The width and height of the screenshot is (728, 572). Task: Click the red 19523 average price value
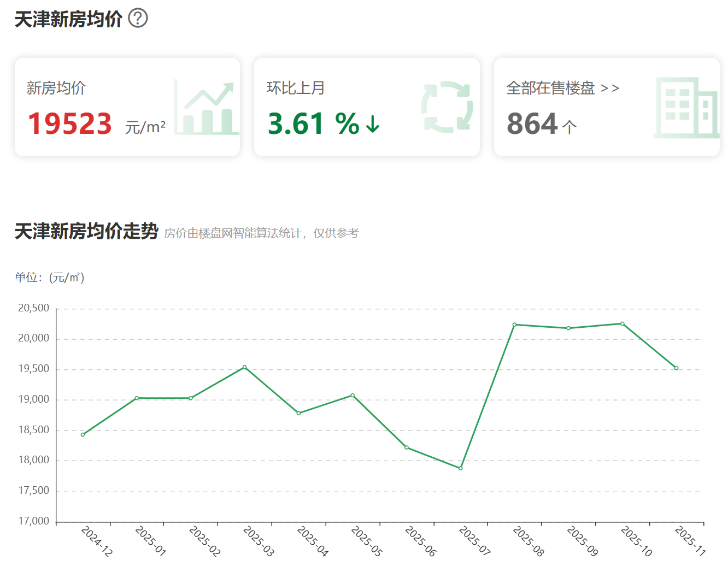pos(70,124)
